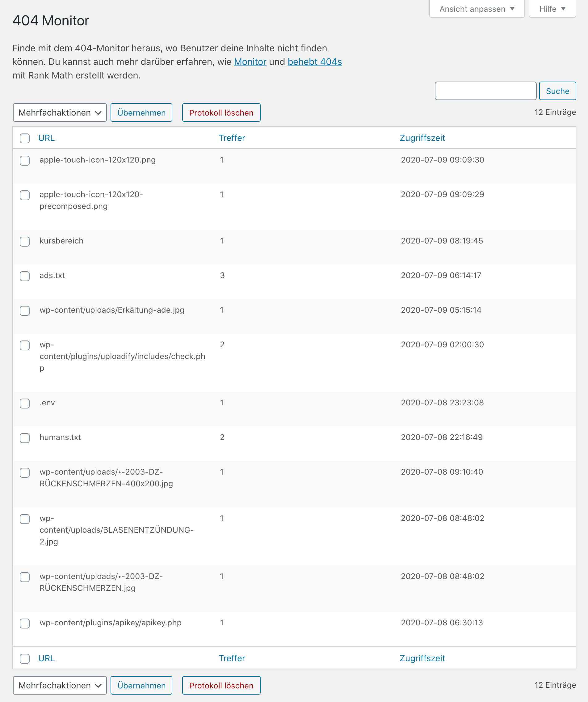Image resolution: width=588 pixels, height=702 pixels.
Task: Toggle select-all checkbox in table header
Action: [25, 138]
